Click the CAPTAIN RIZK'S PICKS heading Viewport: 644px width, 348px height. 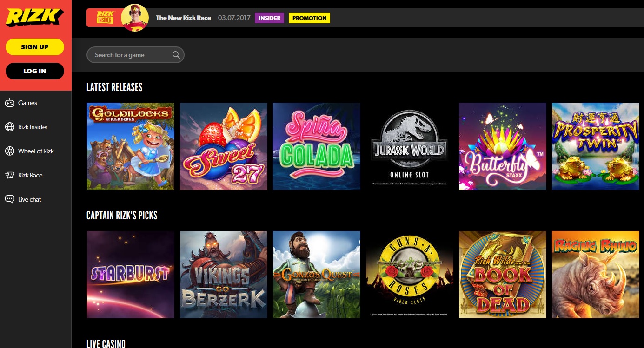coord(122,215)
